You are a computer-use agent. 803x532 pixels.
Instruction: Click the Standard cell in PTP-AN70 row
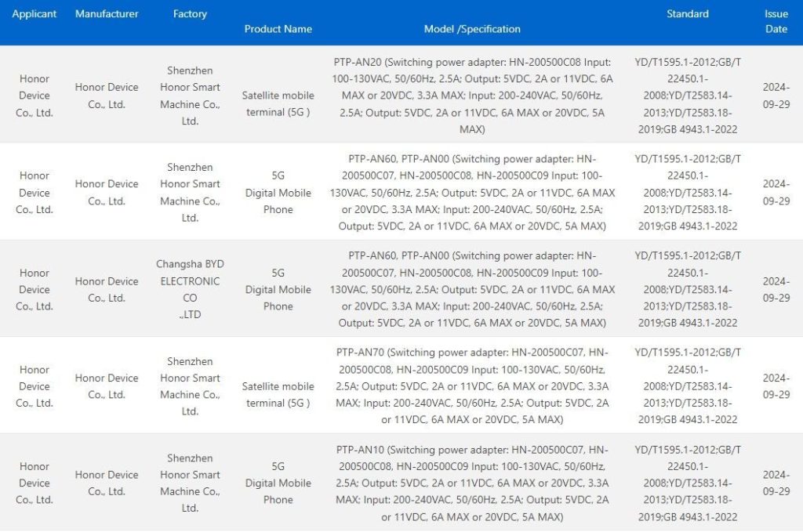point(688,386)
